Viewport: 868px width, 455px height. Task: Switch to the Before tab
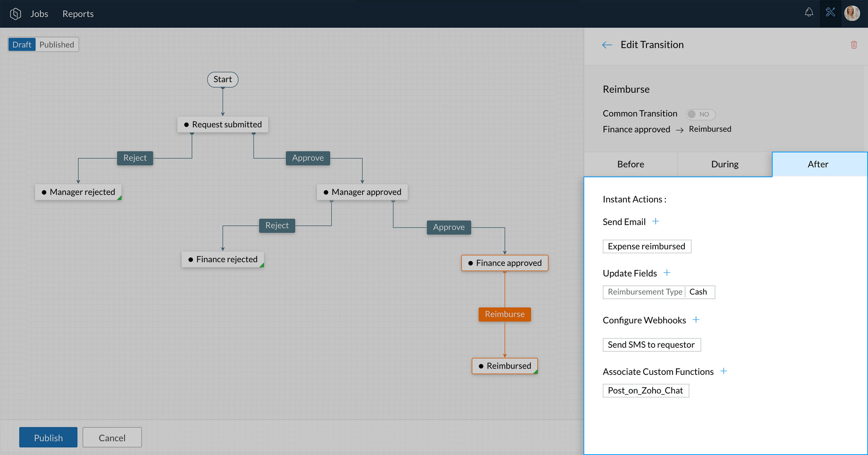pyautogui.click(x=631, y=164)
